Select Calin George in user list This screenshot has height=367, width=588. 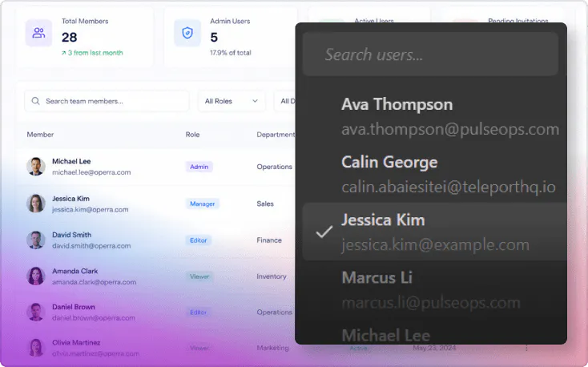click(x=435, y=174)
